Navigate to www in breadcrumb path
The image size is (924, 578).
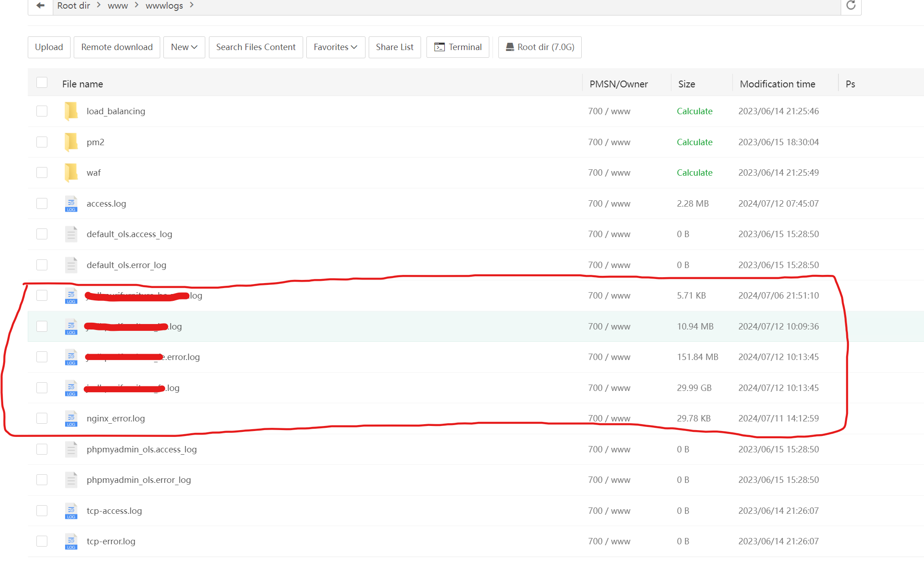point(117,5)
